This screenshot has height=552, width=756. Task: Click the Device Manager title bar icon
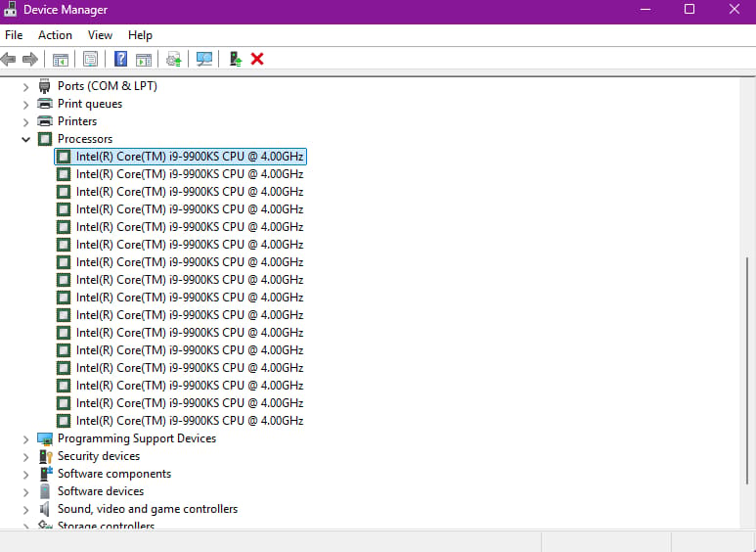coord(10,9)
